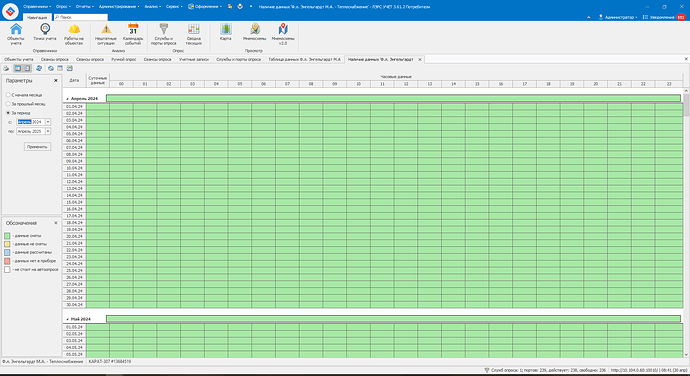The image size is (690, 376).
Task: Open Сводка текущих icon
Action: pyautogui.click(x=194, y=34)
